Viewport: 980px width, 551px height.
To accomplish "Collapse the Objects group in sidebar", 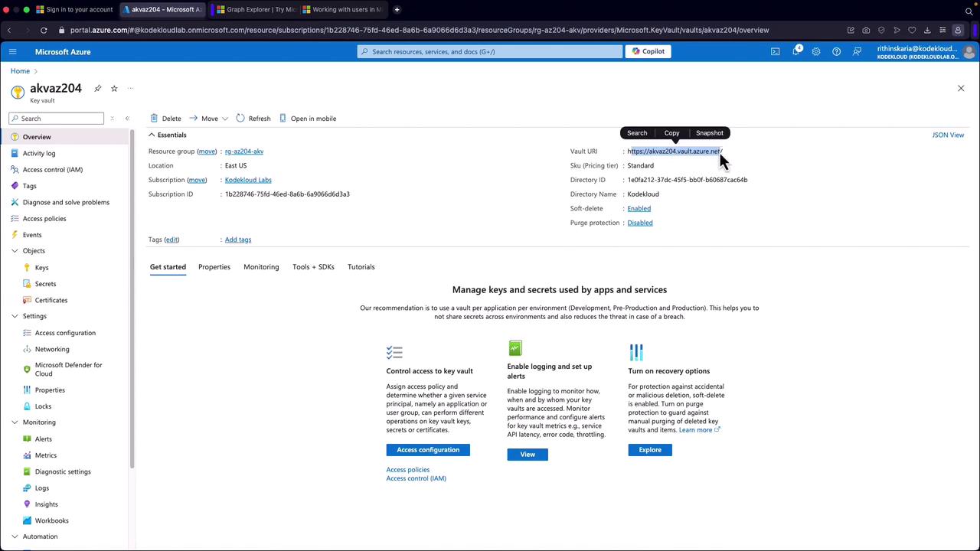I will coord(15,251).
